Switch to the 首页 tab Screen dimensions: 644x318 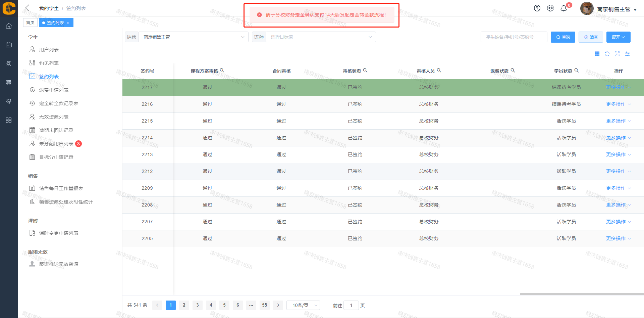[30, 23]
